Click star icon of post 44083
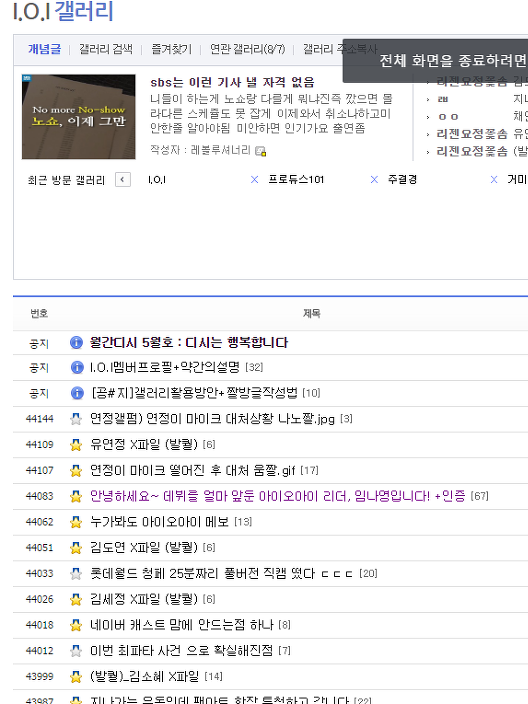 pyautogui.click(x=76, y=497)
